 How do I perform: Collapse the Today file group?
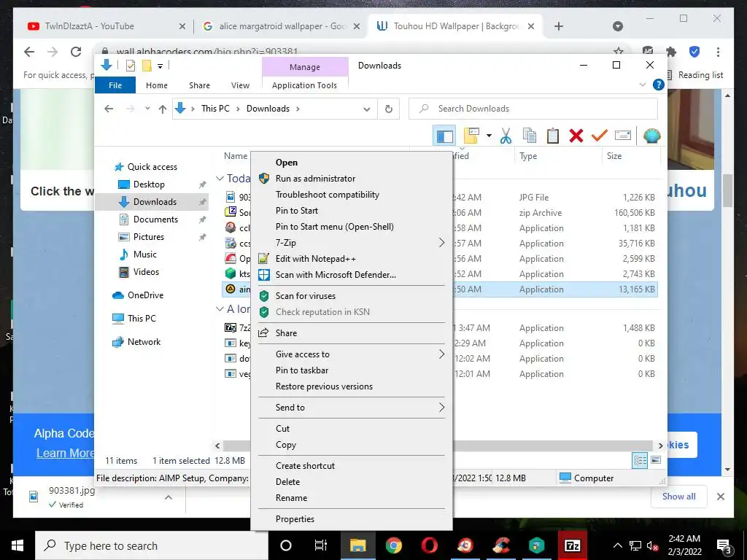220,179
